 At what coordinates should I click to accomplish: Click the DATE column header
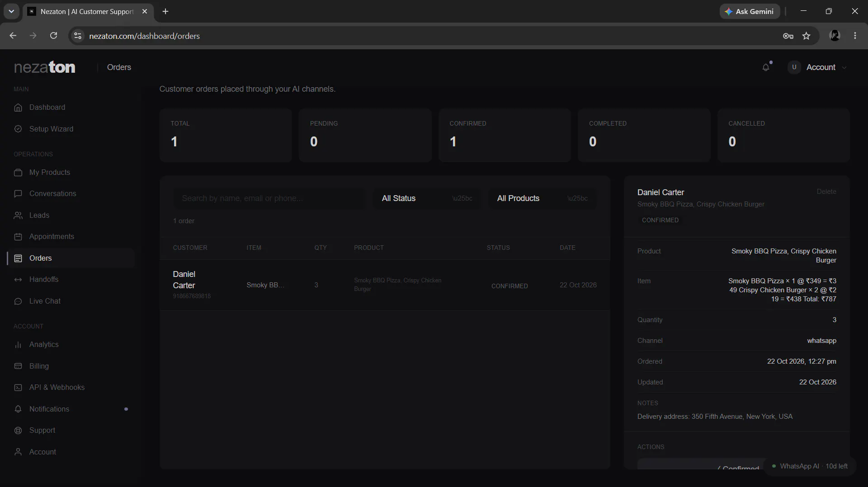click(567, 248)
